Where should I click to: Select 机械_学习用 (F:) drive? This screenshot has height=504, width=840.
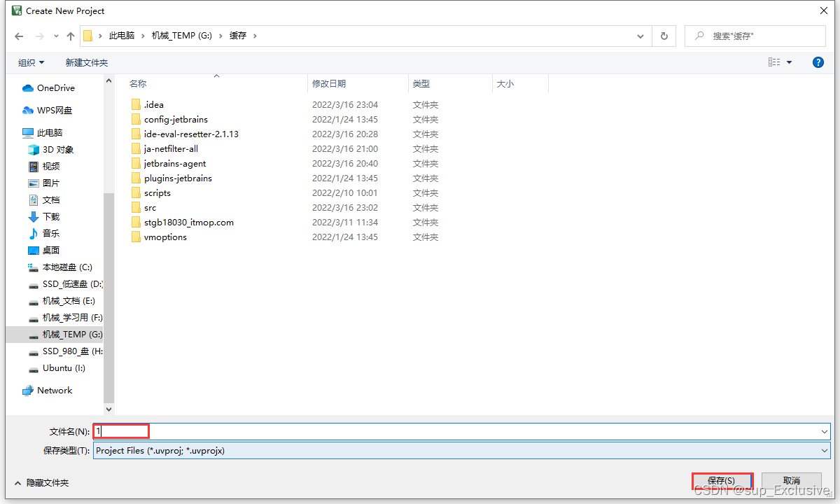pos(65,317)
